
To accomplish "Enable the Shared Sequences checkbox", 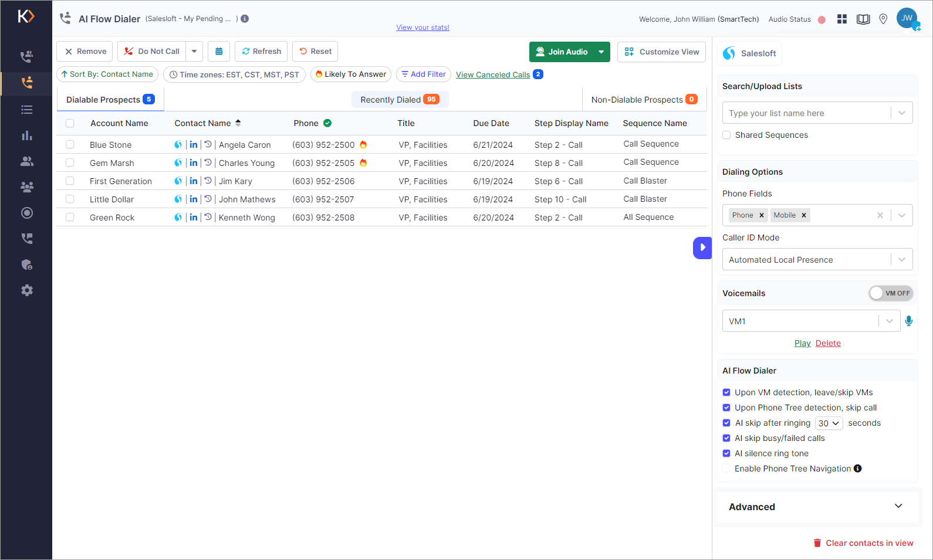I will [726, 135].
